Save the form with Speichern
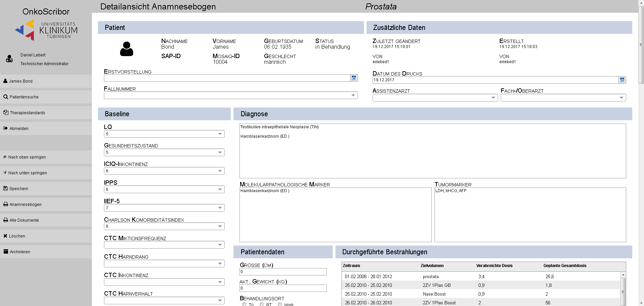 click(x=46, y=188)
